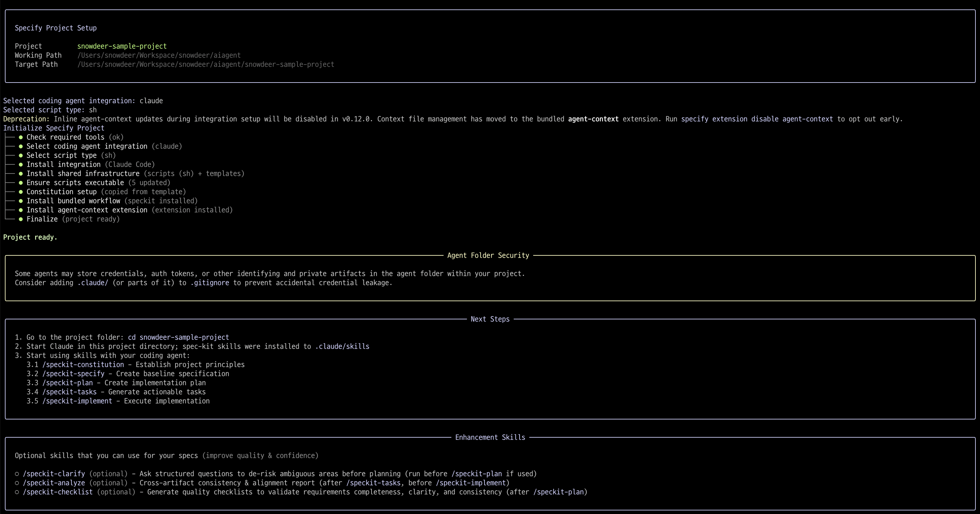Click green bullet beside 'Check required tools'
Image resolution: width=980 pixels, height=514 pixels.
pyautogui.click(x=20, y=137)
